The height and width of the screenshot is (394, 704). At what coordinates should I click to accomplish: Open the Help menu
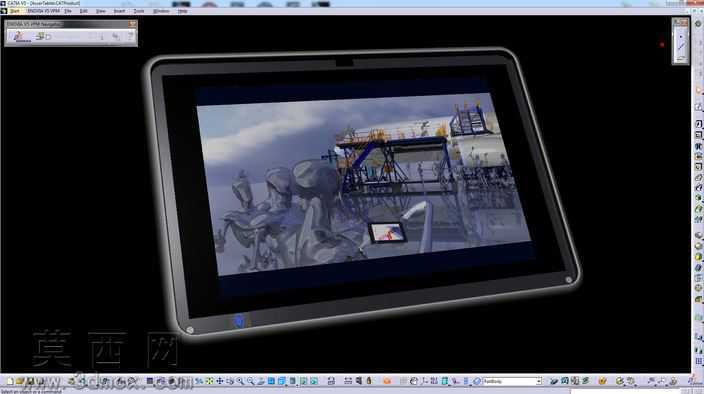pos(182,11)
